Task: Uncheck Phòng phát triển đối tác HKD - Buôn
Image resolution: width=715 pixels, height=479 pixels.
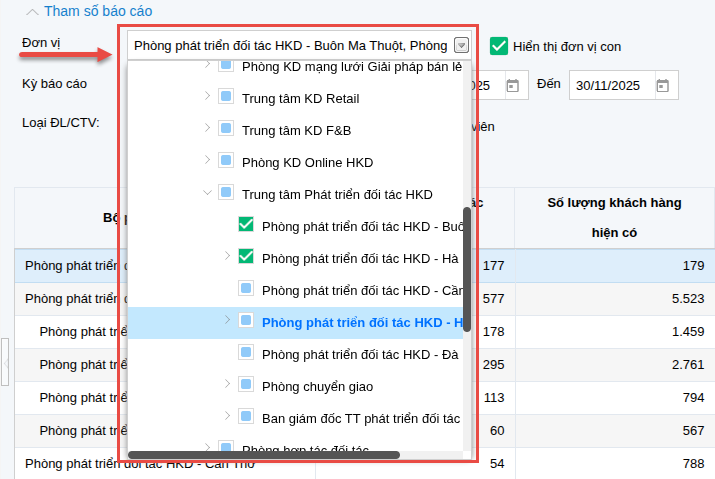Action: click(x=246, y=226)
